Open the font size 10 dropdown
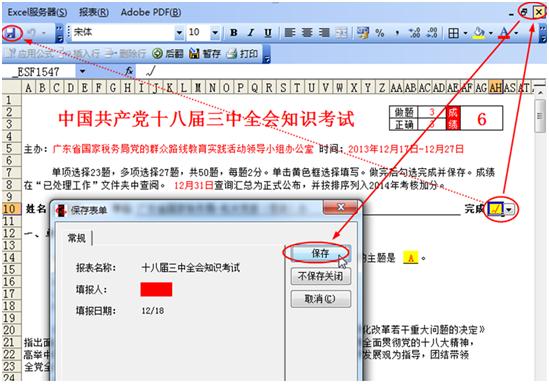Screen dimensions: 549x385 coord(215,33)
